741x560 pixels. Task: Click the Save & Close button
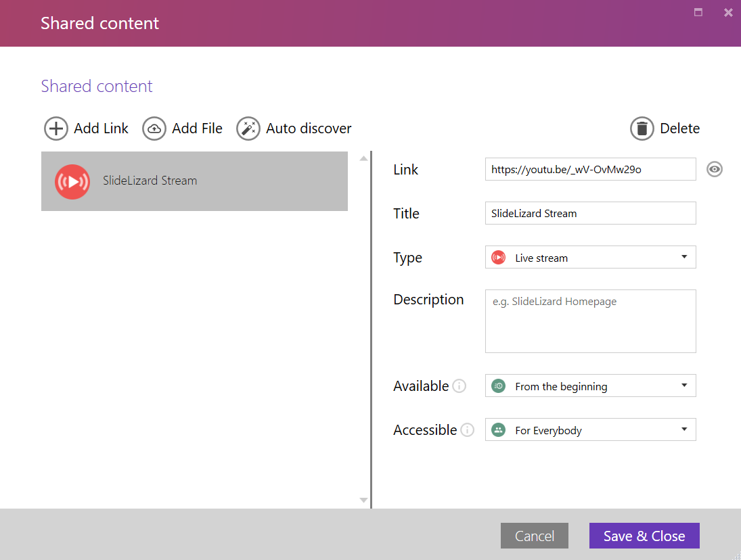coord(644,536)
